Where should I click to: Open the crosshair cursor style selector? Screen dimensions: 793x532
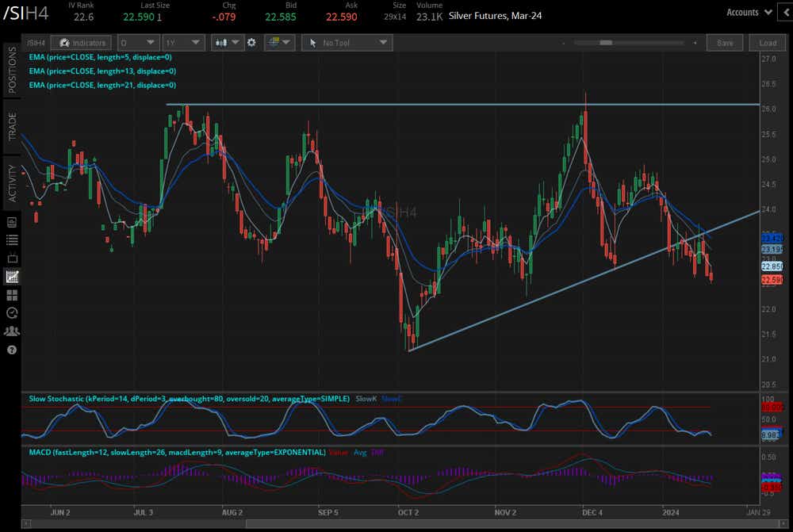pyautogui.click(x=280, y=43)
